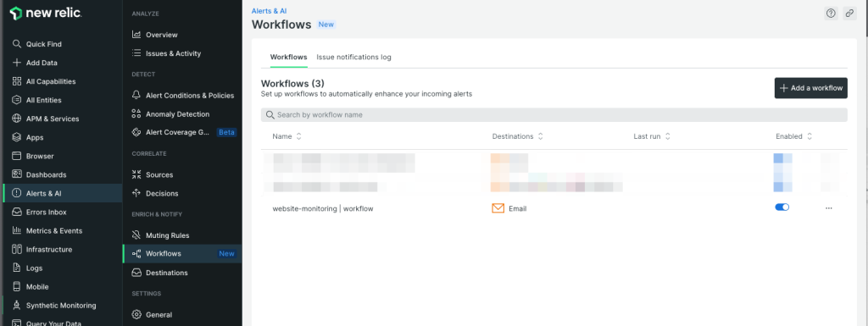Click the Add a workflow button
The image size is (868, 326).
[811, 88]
